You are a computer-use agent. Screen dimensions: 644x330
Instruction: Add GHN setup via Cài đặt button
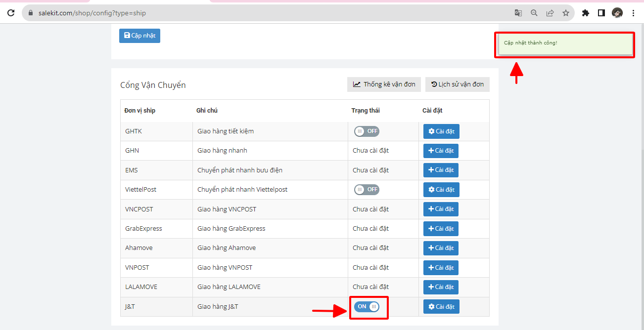click(x=441, y=151)
